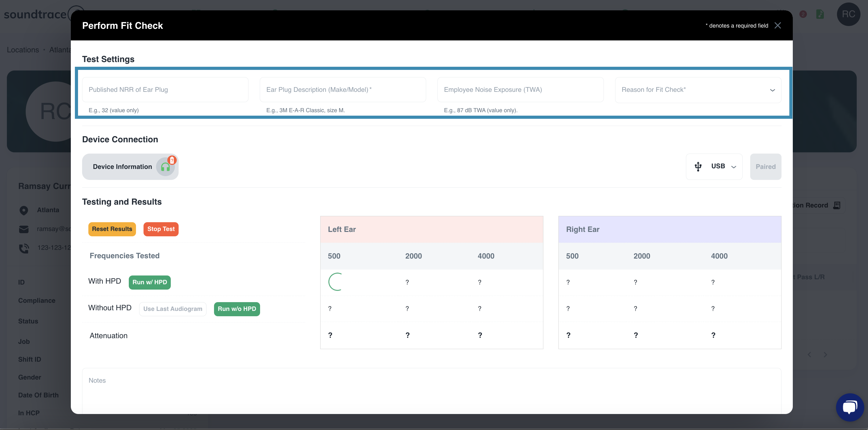Click the Employee Noise Exposure (TWA) field
This screenshot has height=430, width=868.
(520, 90)
